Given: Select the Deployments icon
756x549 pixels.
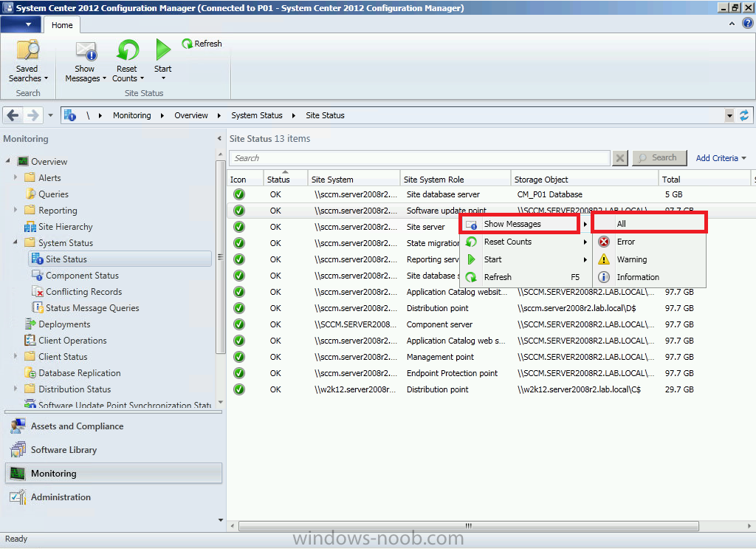Looking at the screenshot, I should 30,324.
